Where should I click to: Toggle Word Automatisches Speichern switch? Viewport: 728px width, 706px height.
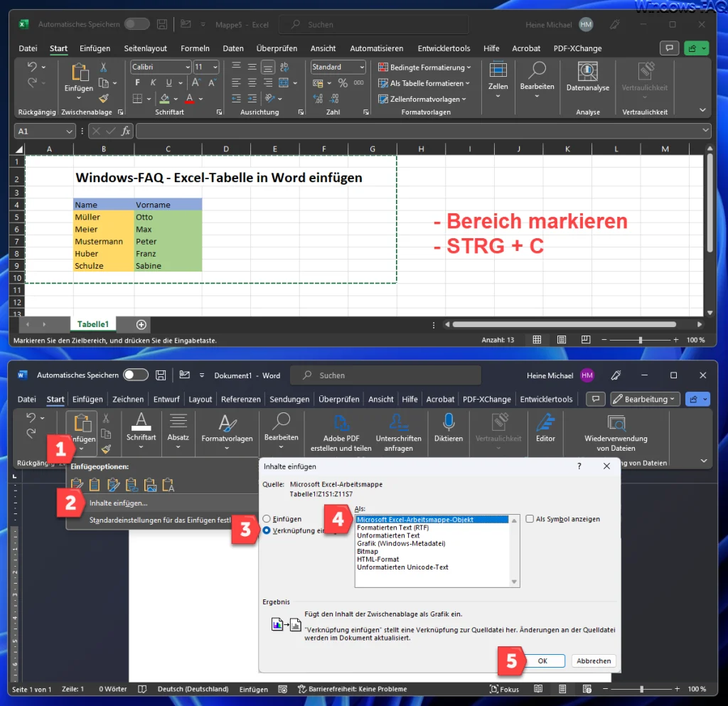136,375
